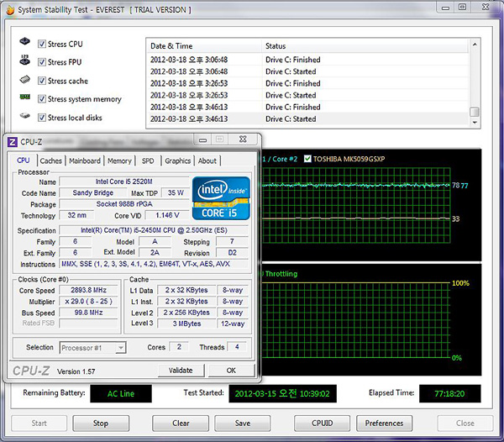Image resolution: width=504 pixels, height=442 pixels.
Task: Open the SPD tab in CPU-Z
Action: point(148,160)
